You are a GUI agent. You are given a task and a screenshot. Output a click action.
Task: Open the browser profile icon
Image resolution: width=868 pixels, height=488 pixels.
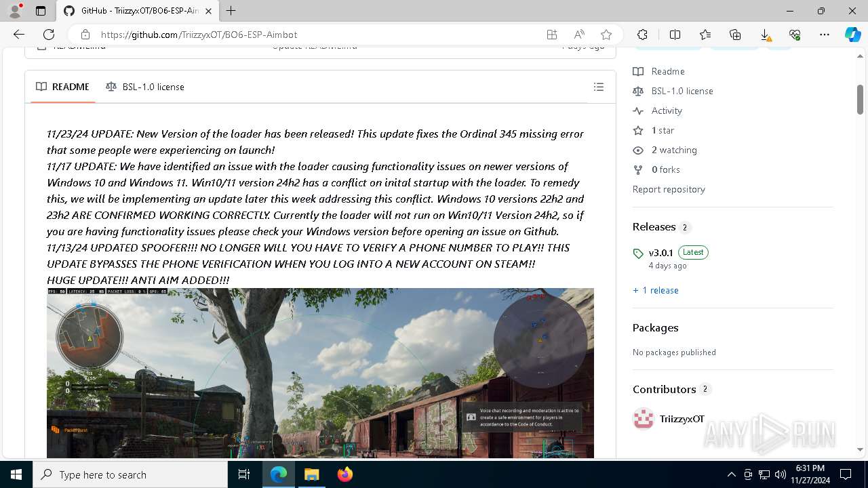coord(15,11)
